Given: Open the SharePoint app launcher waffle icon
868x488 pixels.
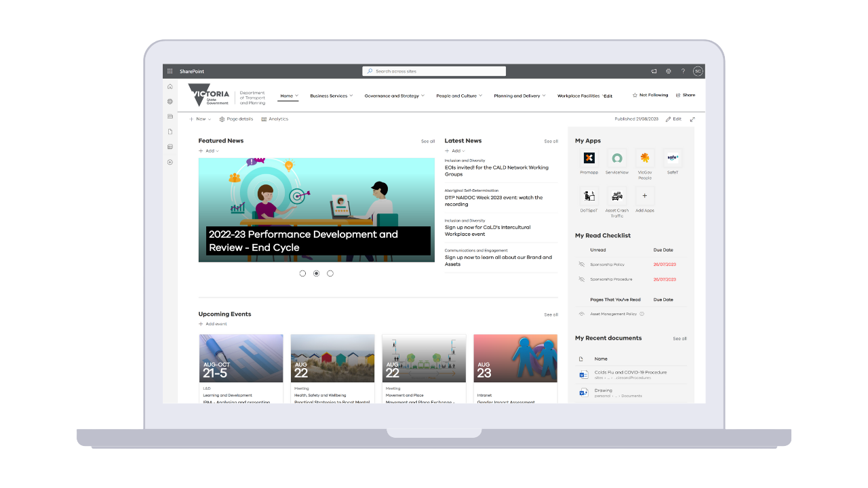Looking at the screenshot, I should 169,71.
